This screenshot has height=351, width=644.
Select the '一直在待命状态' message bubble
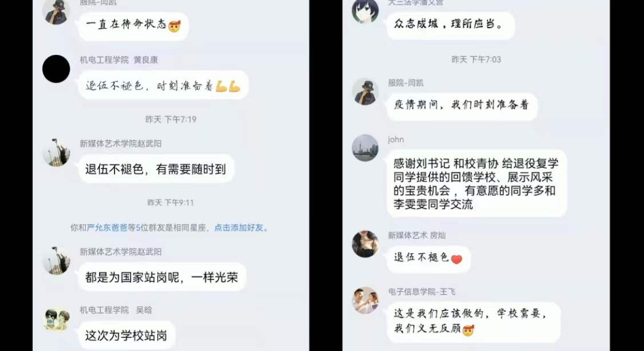pyautogui.click(x=134, y=26)
